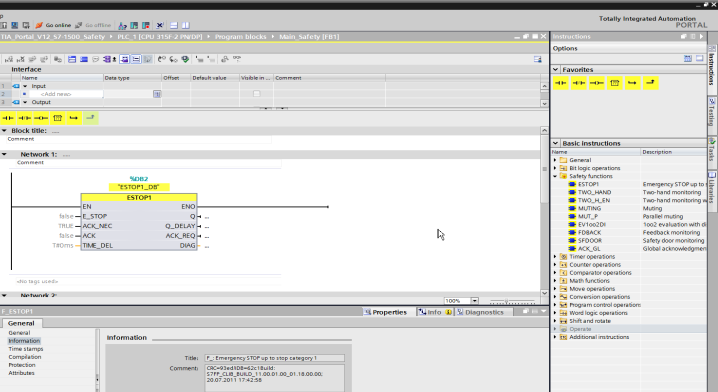Insert normally closed contact from editor favorites bar
Viewport: 718px width, 392px height.
pyautogui.click(x=24, y=118)
